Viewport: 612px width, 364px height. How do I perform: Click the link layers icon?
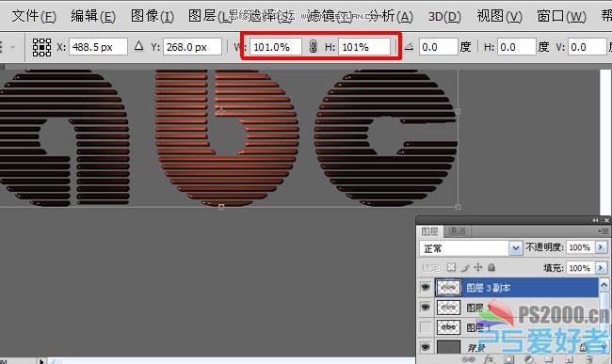point(468,359)
